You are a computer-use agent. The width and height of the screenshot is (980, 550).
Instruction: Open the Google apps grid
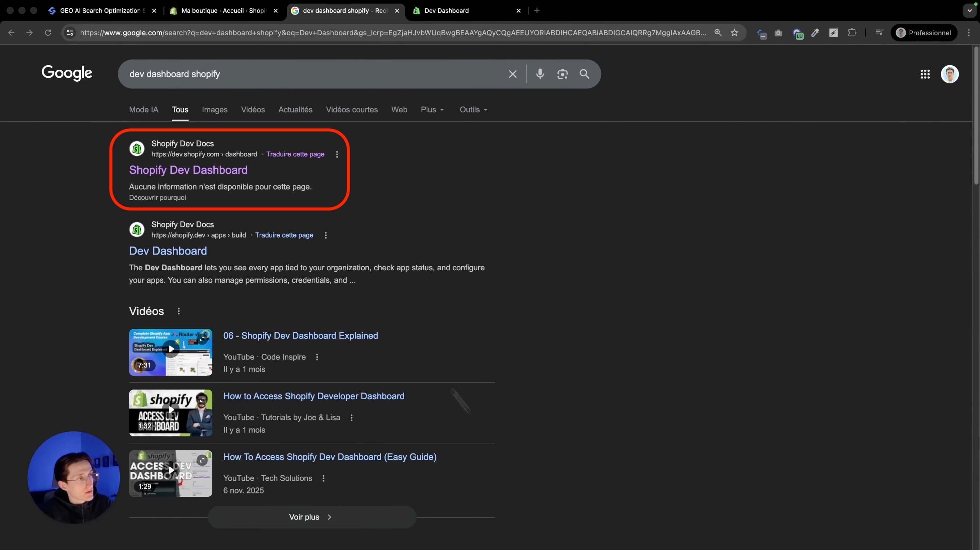pyautogui.click(x=925, y=74)
